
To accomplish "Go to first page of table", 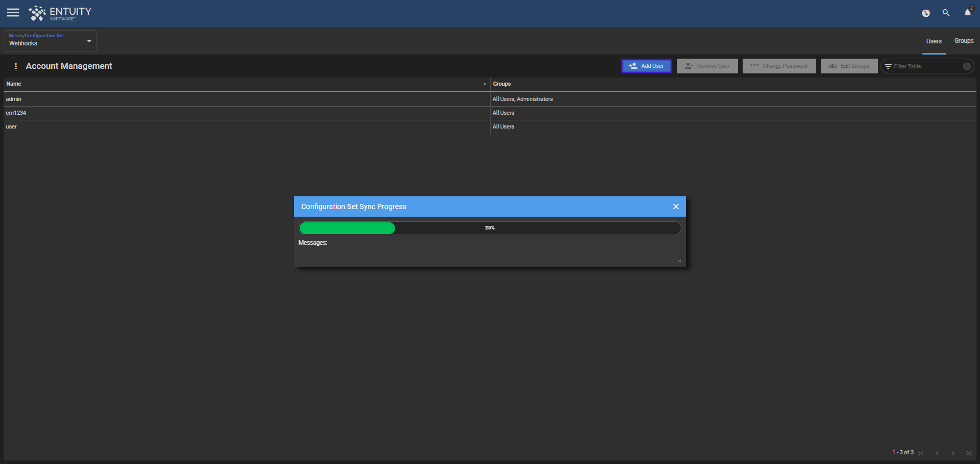I will 921,453.
